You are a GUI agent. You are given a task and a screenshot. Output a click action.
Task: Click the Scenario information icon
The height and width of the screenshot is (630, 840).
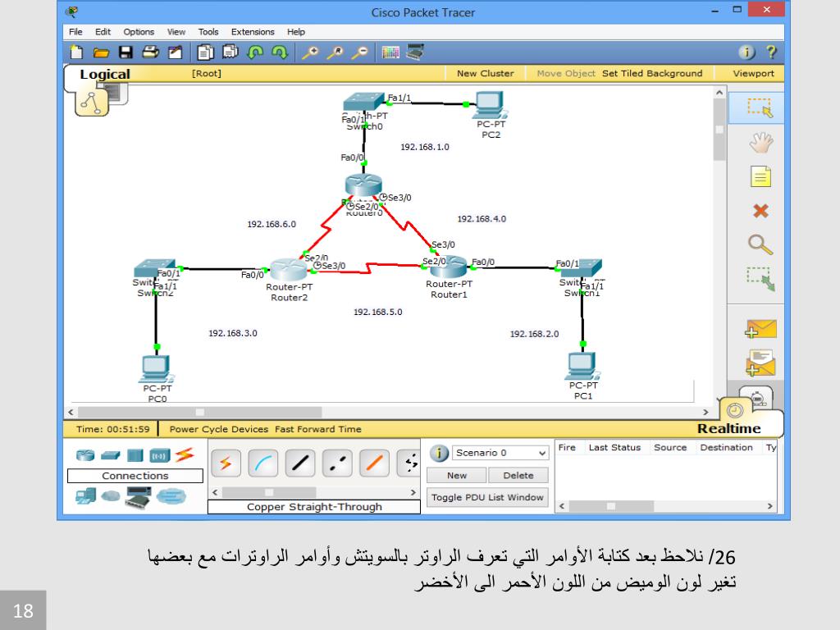coord(440,453)
